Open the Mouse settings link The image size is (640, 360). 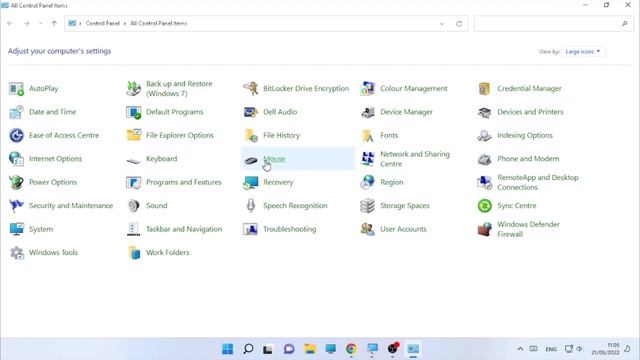pos(274,159)
